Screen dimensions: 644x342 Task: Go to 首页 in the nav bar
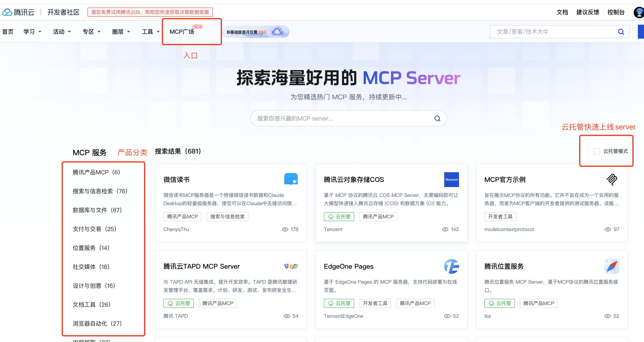pyautogui.click(x=8, y=32)
